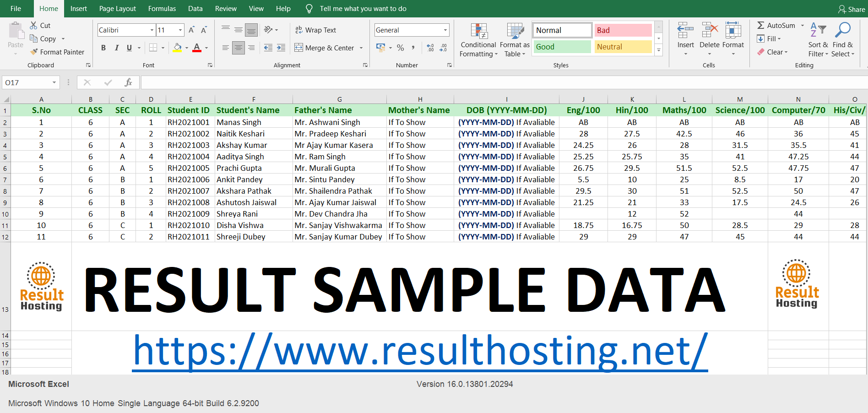Decrease indent icon

click(269, 48)
